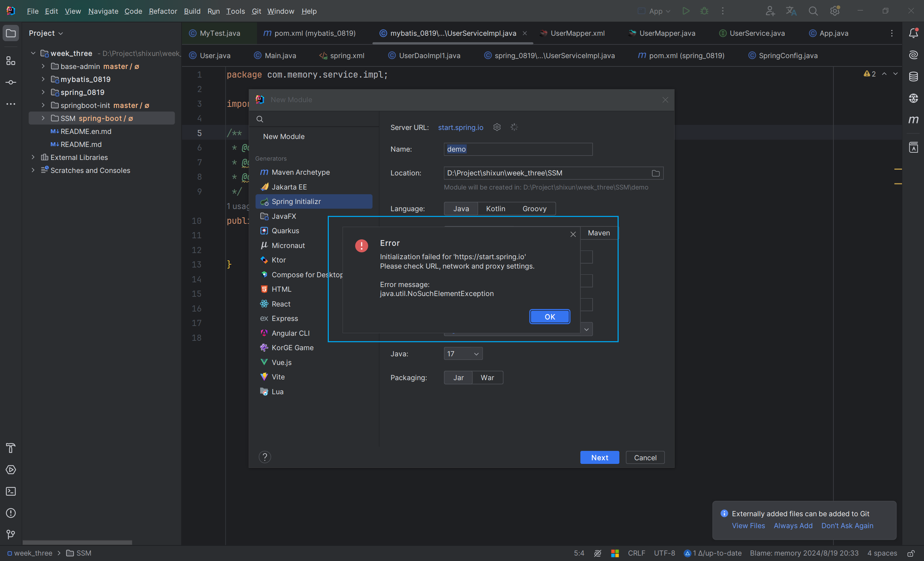Open Code With Me user icon
The width and height of the screenshot is (924, 561).
770,11
